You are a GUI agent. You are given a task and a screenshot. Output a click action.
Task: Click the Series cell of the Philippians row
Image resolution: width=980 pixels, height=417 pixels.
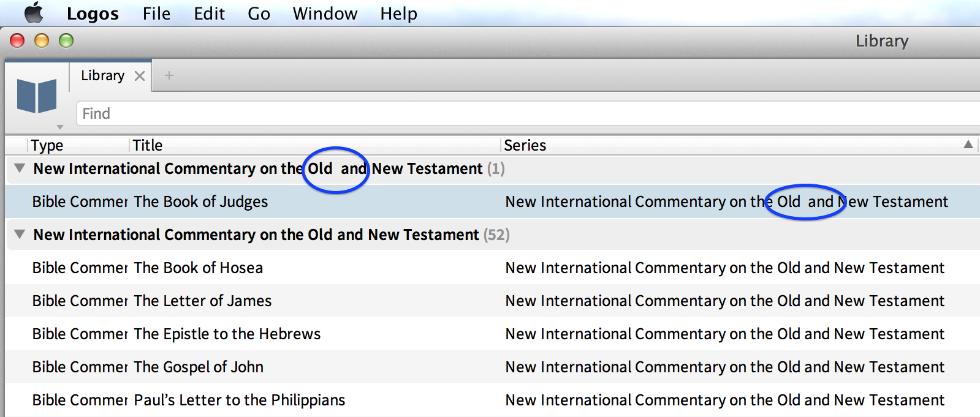click(724, 400)
